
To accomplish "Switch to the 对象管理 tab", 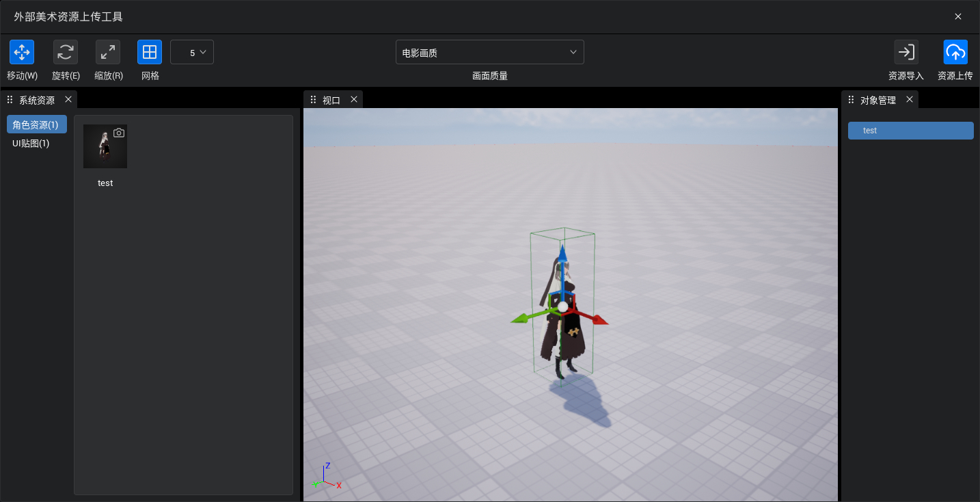I will click(x=878, y=100).
